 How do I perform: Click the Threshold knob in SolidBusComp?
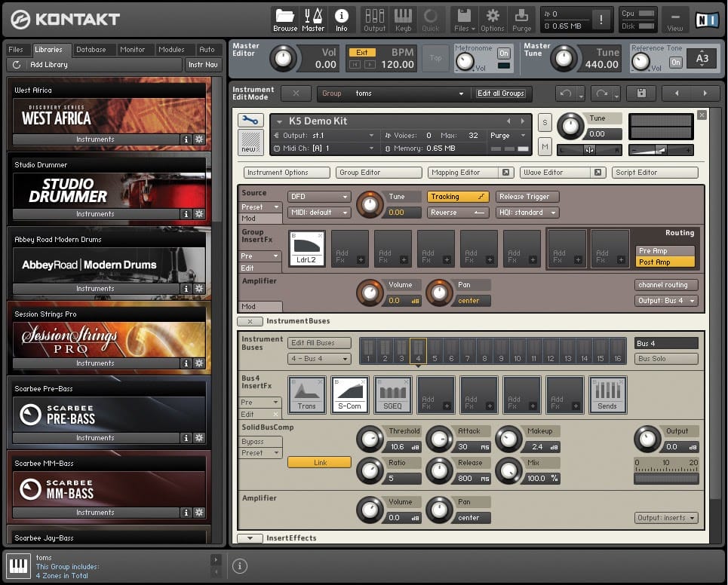tap(370, 438)
